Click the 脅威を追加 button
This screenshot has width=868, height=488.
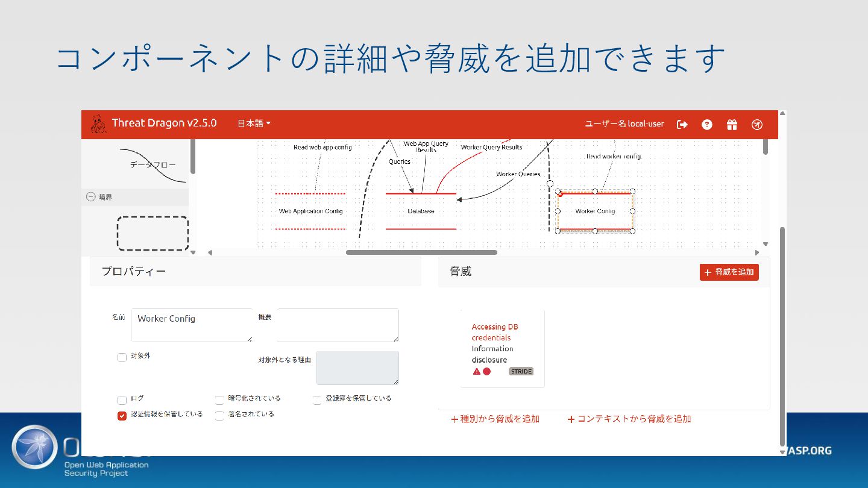(729, 272)
